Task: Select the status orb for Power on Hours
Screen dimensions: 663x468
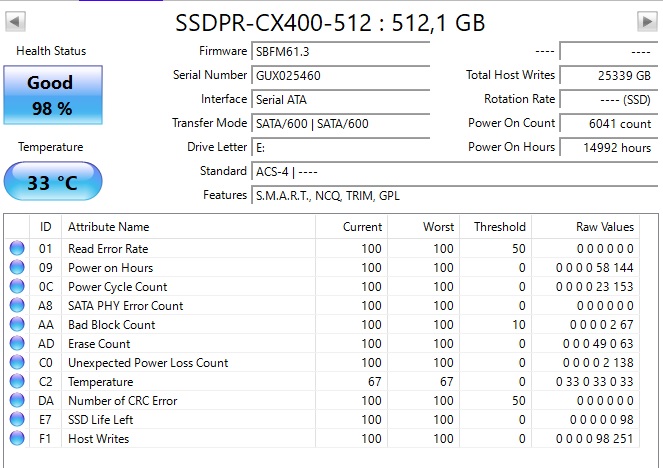Action: [x=17, y=267]
